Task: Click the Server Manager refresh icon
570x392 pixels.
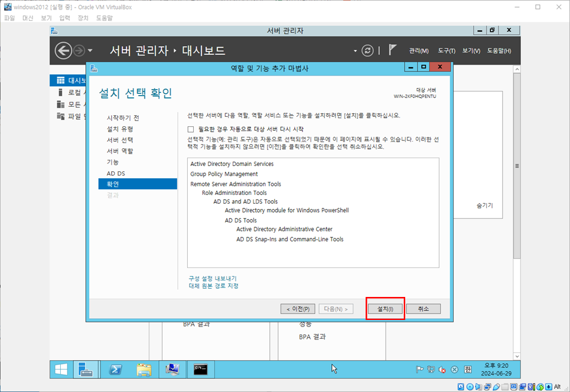Action: point(367,51)
